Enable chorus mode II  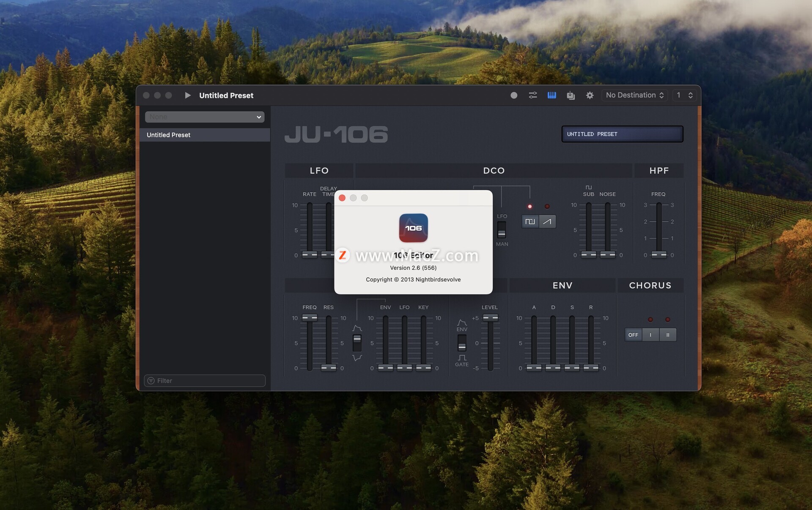668,335
